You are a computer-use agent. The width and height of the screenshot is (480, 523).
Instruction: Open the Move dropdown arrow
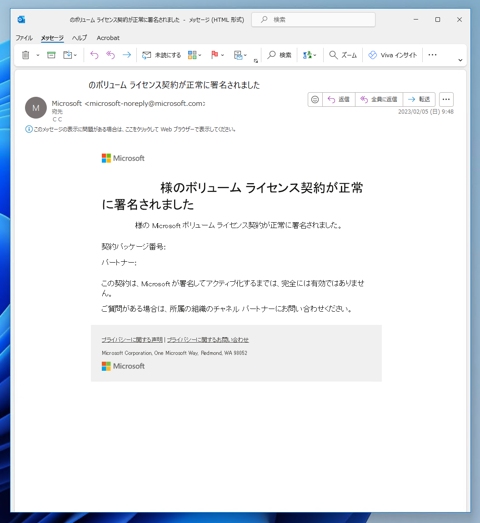coord(75,55)
